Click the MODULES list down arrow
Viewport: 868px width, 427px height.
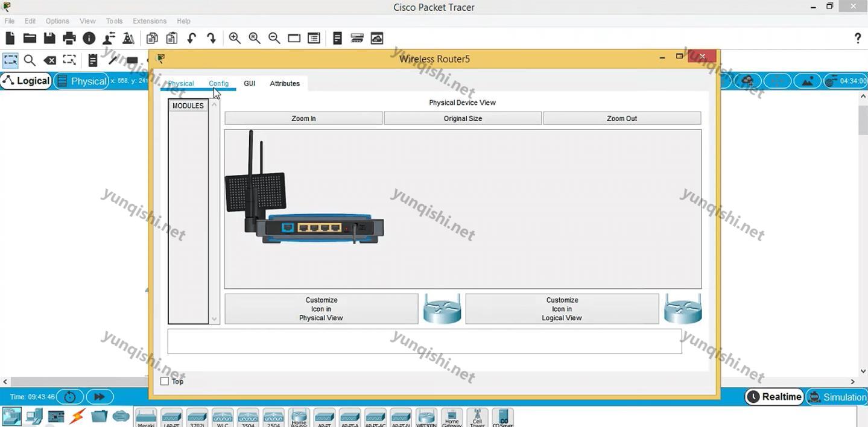[x=214, y=319]
